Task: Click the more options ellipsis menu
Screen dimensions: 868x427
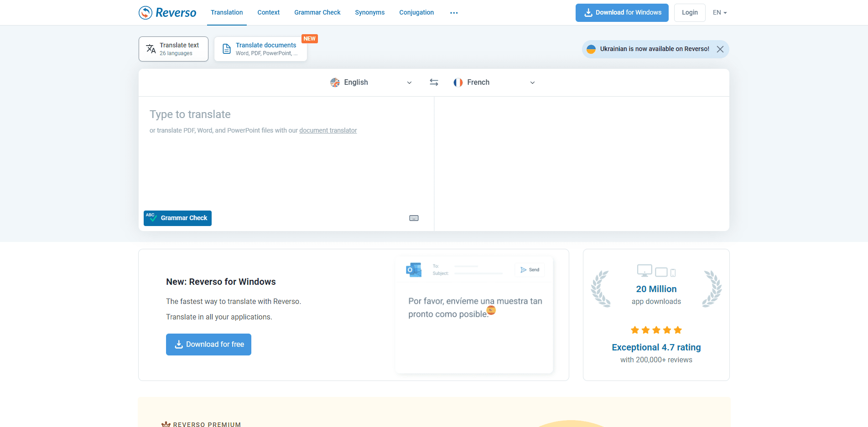Action: 453,12
